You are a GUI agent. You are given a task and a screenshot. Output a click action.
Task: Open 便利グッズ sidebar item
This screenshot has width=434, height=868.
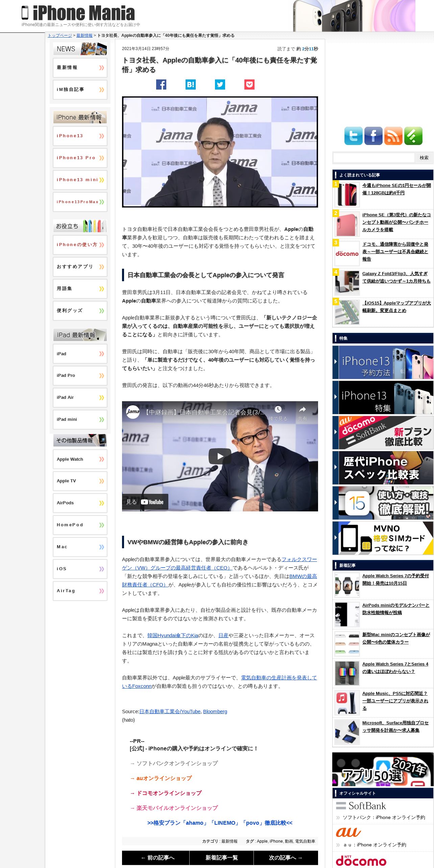[x=80, y=311]
